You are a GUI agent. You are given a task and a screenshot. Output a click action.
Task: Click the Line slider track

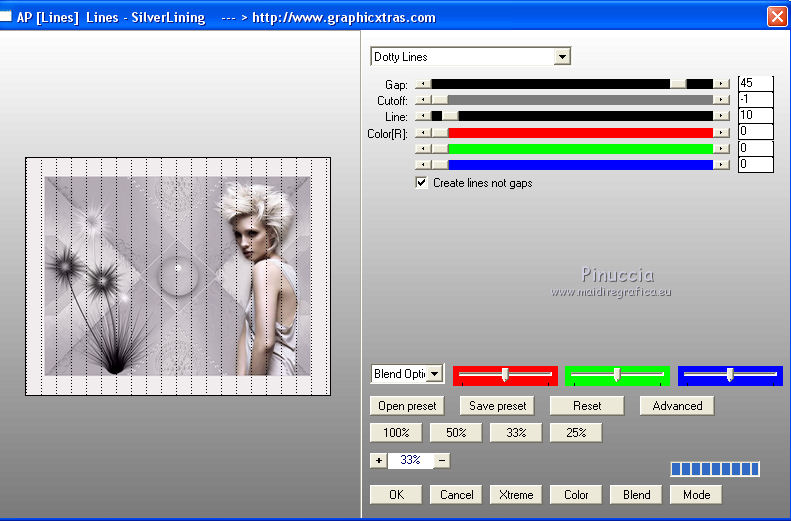pyautogui.click(x=572, y=116)
